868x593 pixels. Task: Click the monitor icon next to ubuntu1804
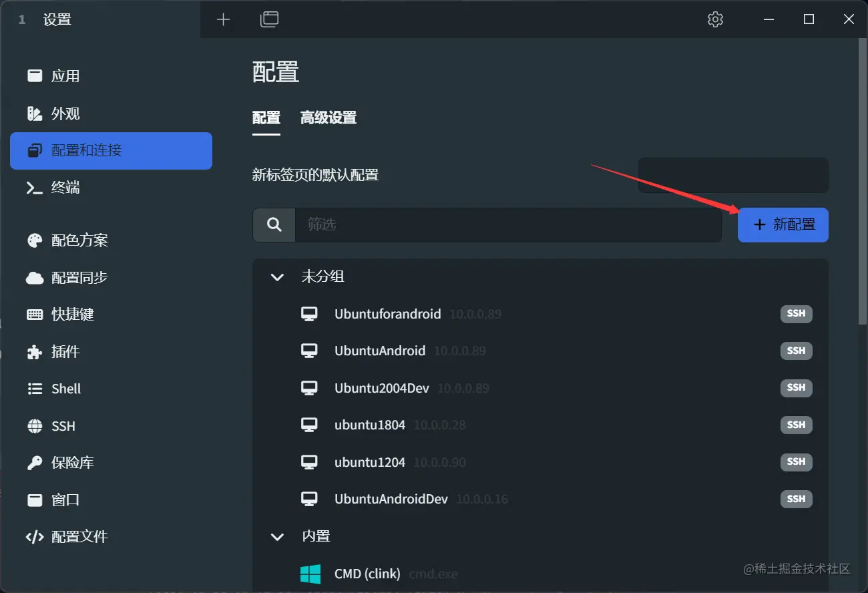pos(309,425)
